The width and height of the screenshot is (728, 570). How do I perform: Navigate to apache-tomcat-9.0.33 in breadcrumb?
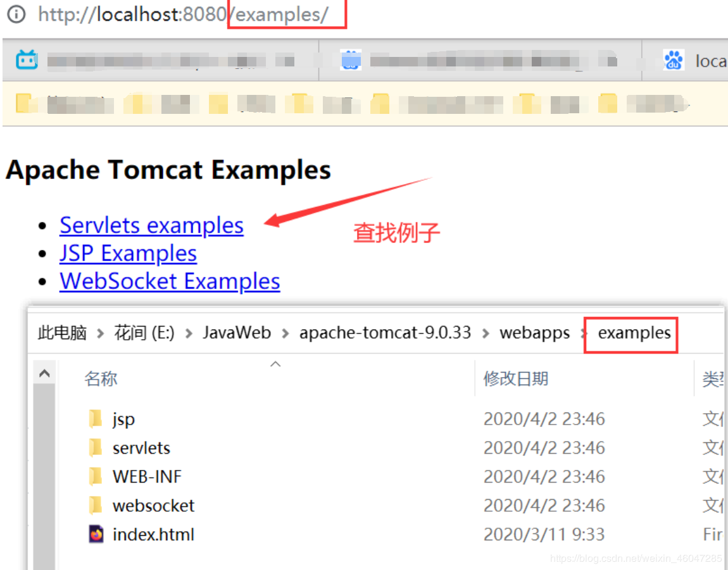[x=385, y=333]
